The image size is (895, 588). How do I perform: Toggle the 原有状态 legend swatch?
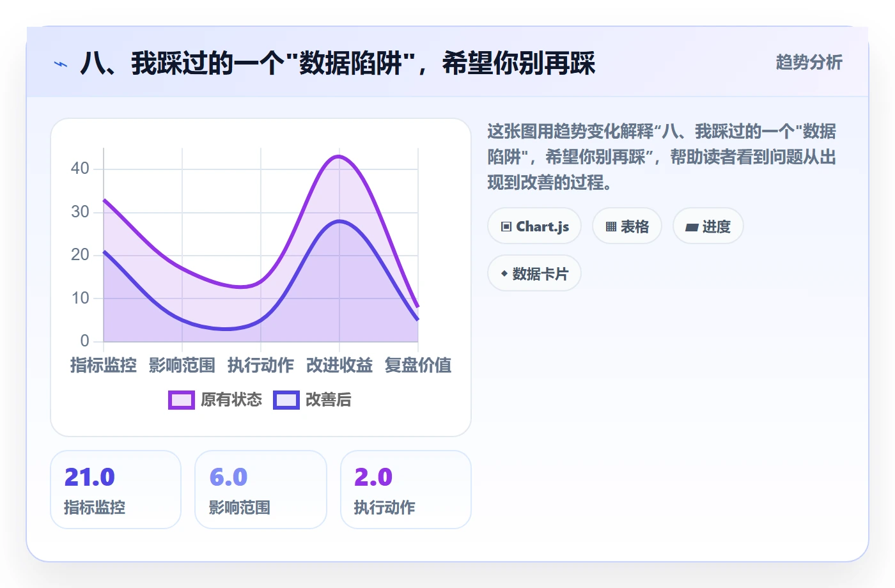pos(182,400)
